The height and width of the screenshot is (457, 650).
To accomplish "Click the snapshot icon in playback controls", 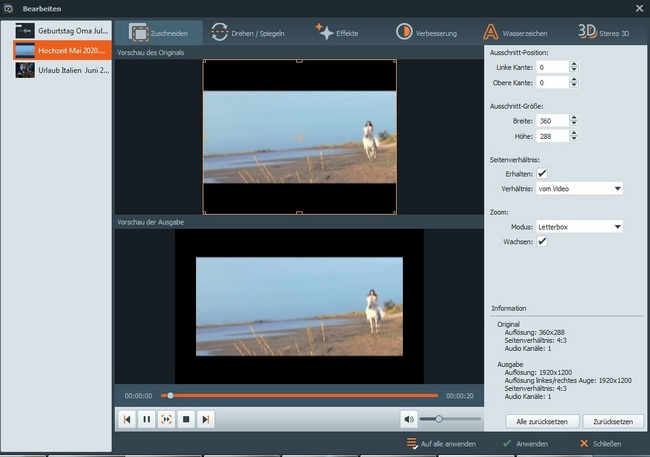I will click(166, 419).
